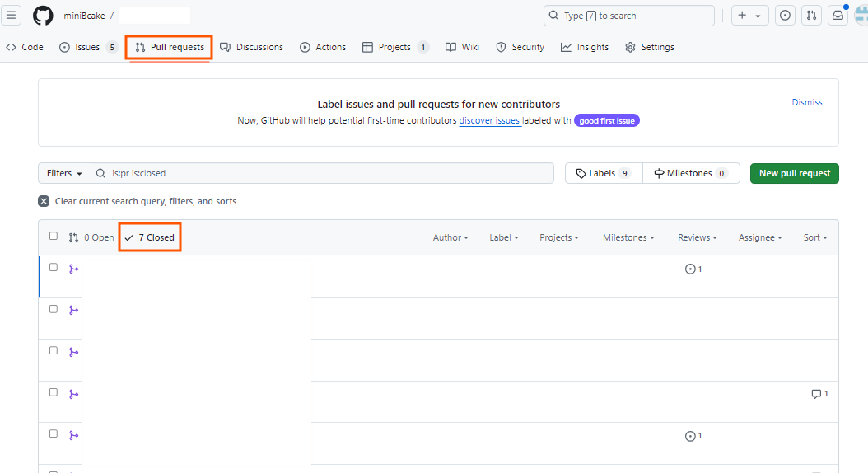Show the 0 Open pull requests
The height and width of the screenshot is (473, 868).
click(x=91, y=237)
